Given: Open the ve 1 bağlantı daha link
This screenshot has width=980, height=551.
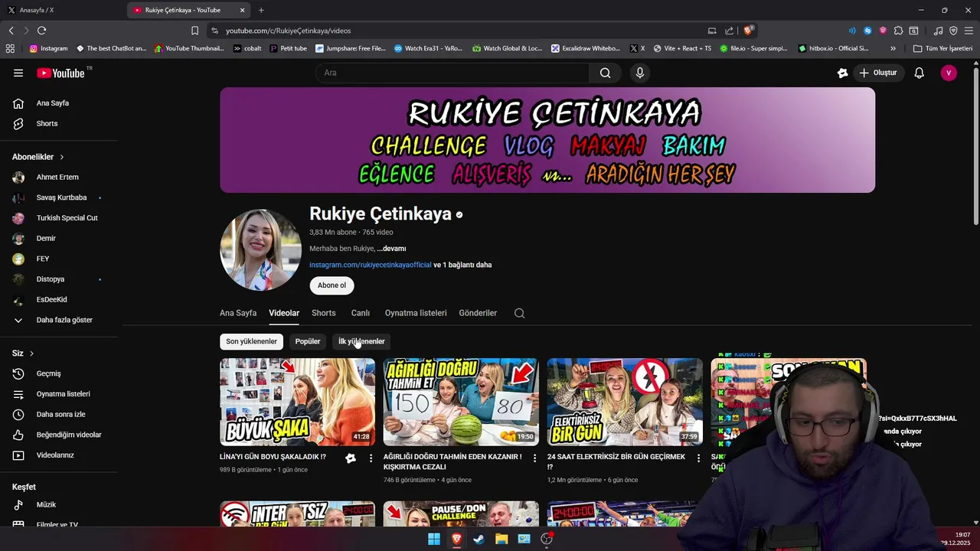Looking at the screenshot, I should 462,265.
